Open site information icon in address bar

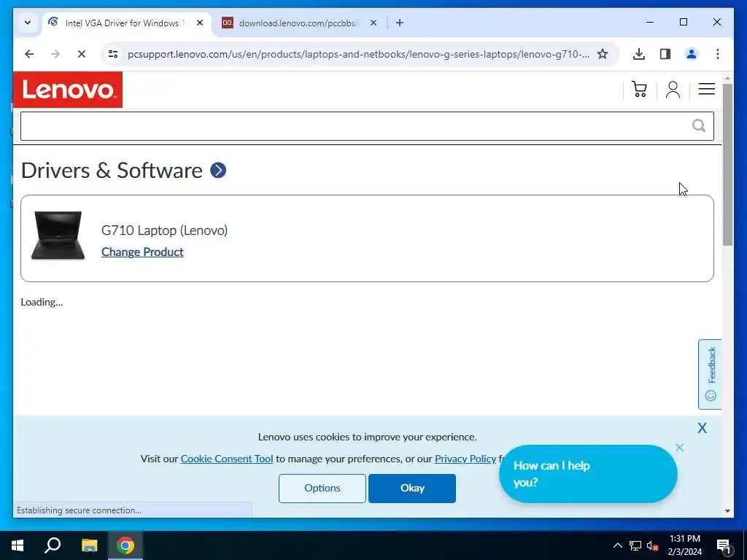(x=113, y=54)
